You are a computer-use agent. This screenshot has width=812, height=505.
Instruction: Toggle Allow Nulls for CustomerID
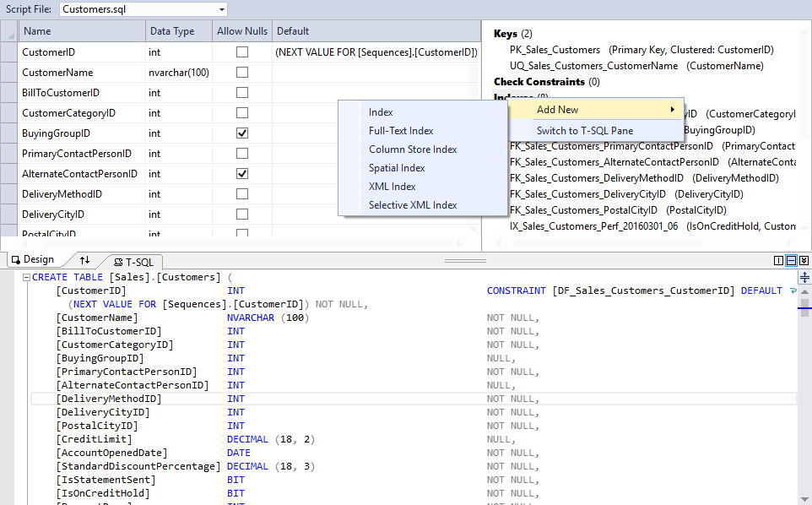pos(242,52)
